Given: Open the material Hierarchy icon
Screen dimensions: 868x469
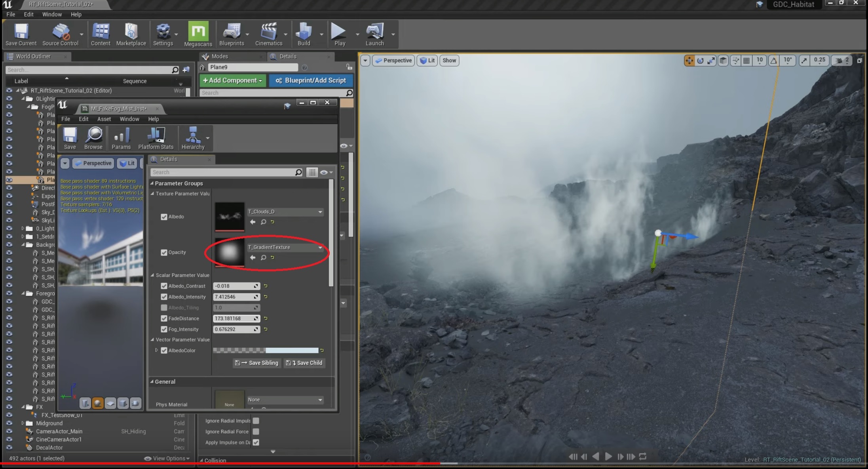Looking at the screenshot, I should [193, 139].
